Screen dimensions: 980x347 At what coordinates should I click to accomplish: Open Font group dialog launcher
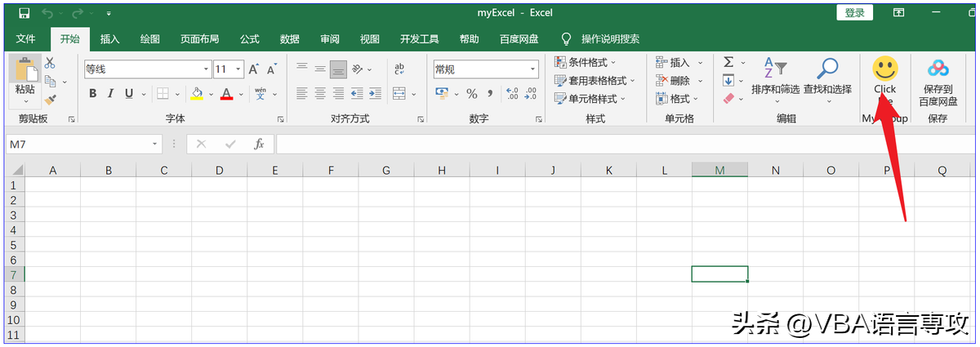coord(282,119)
